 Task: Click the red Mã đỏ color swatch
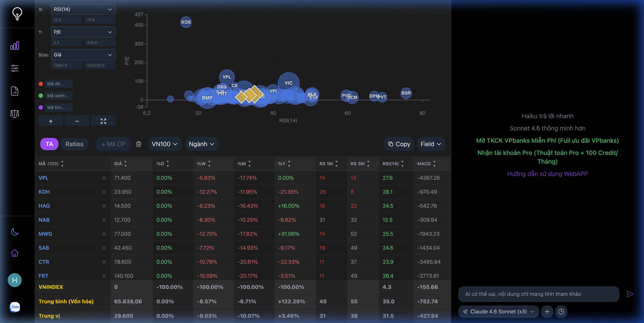click(41, 84)
